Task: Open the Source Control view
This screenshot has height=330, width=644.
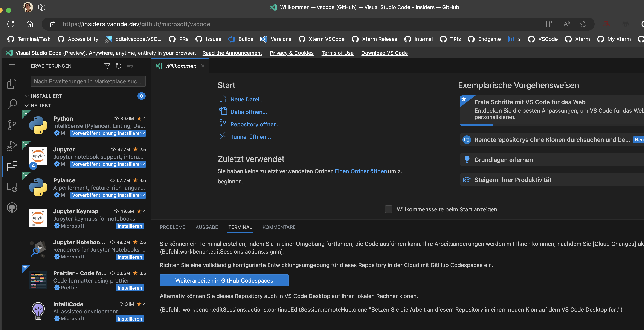Action: [x=12, y=125]
